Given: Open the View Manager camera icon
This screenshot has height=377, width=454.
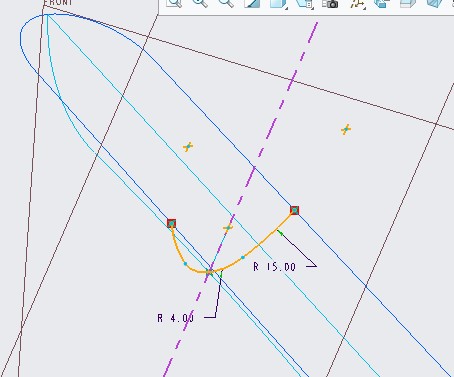Looking at the screenshot, I should 330,3.
